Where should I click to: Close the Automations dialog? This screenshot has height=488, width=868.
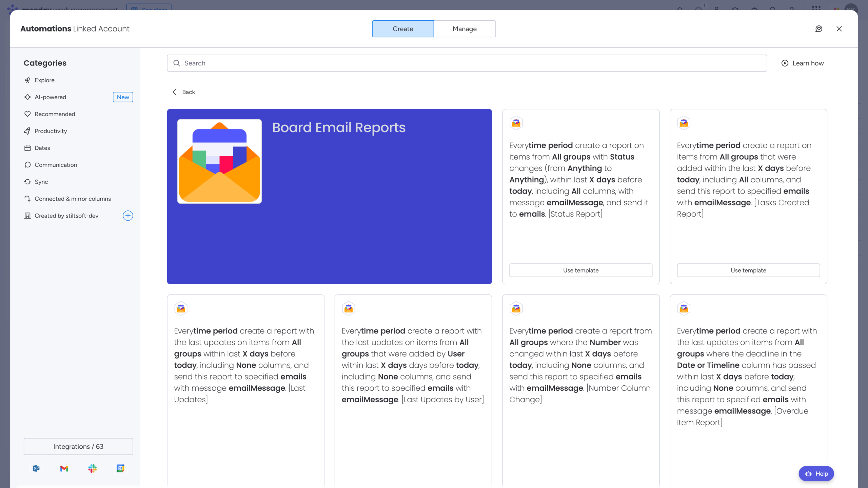(839, 29)
